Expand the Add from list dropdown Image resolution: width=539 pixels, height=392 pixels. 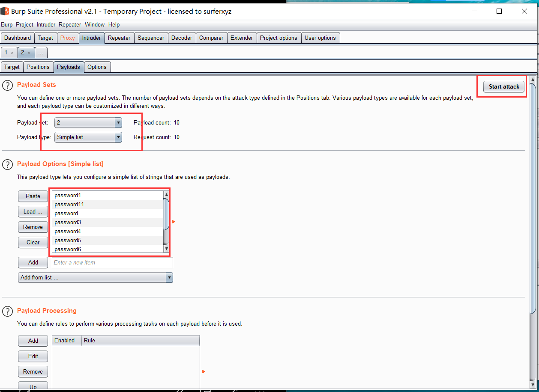(x=96, y=278)
